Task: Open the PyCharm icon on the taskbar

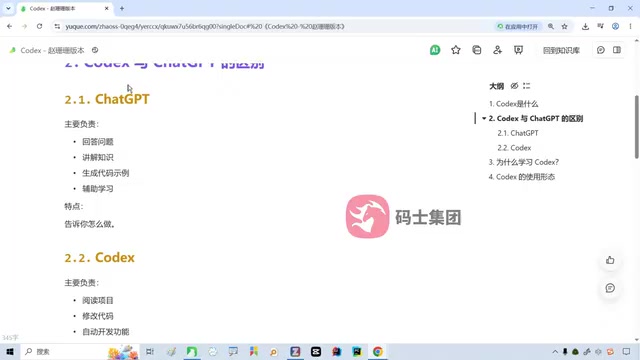Action: 357,351
